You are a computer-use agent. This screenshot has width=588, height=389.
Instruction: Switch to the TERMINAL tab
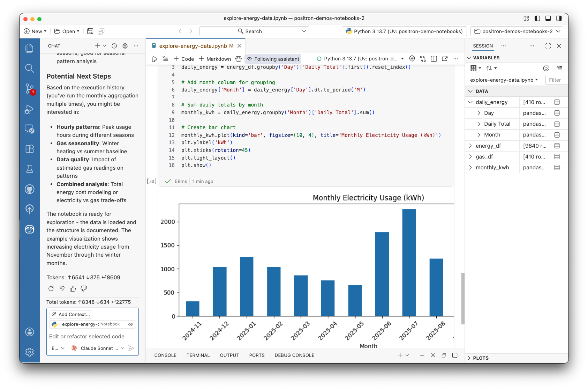tap(198, 355)
